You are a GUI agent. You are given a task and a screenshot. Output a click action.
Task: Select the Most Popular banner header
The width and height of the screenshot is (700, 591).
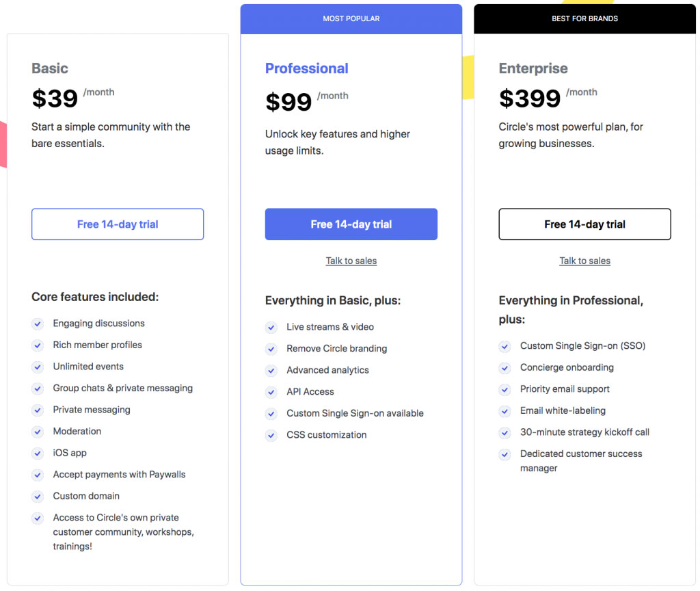coord(351,18)
